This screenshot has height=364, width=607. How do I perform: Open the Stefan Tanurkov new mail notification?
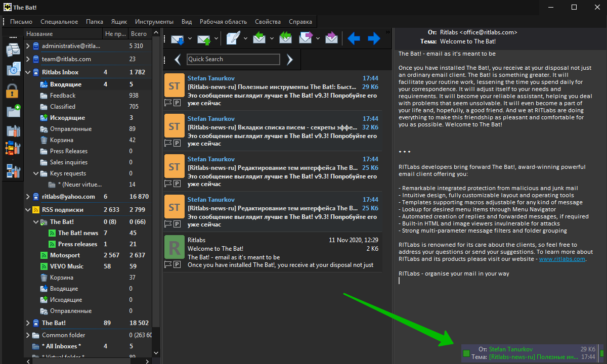pyautogui.click(x=529, y=353)
